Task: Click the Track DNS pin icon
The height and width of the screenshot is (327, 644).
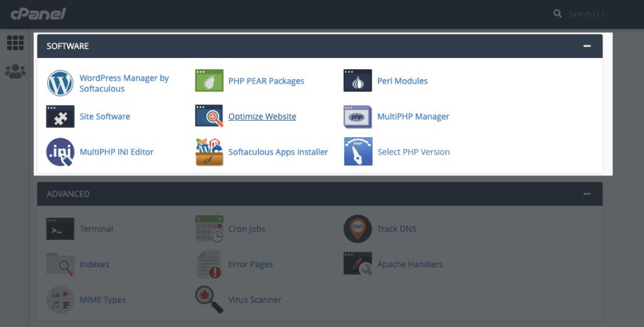Action: tap(358, 229)
